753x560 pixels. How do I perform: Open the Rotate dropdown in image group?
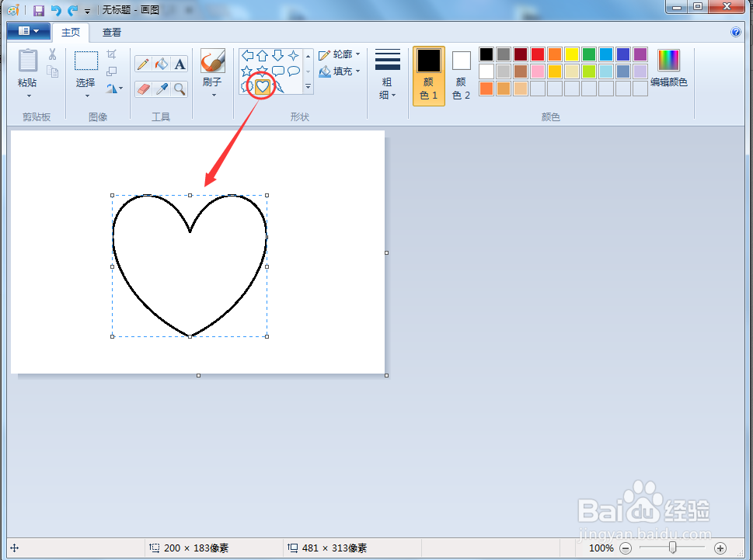(x=114, y=89)
